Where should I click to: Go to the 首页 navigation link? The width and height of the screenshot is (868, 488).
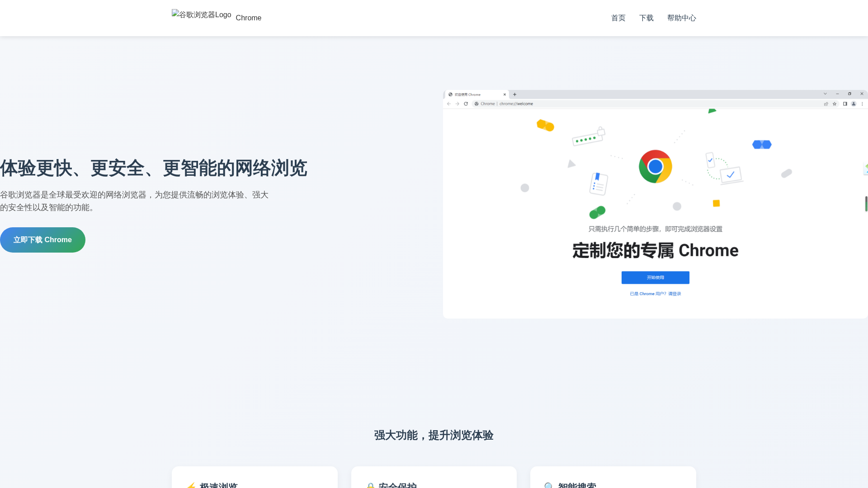tap(618, 18)
